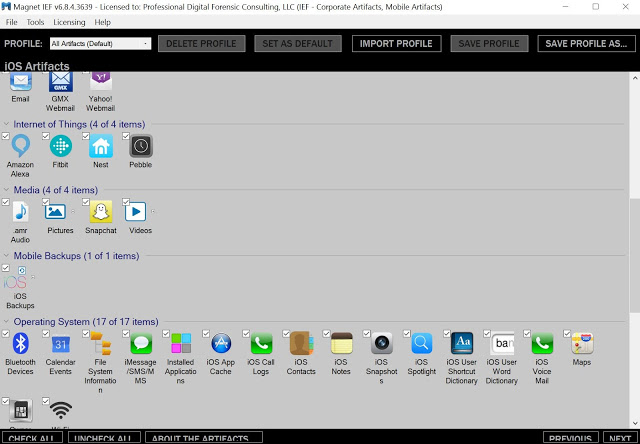
Task: Uncheck the Amazon Alexa checkbox
Action: [5, 136]
